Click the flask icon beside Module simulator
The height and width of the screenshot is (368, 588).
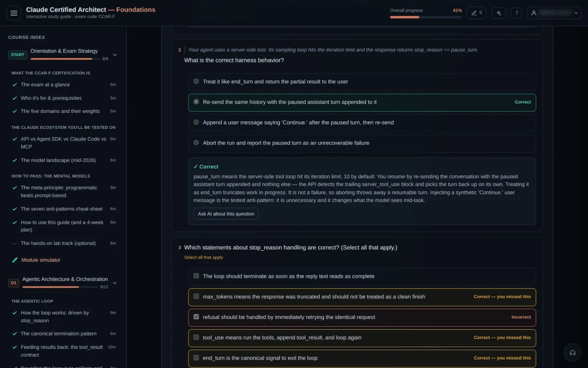[15, 260]
